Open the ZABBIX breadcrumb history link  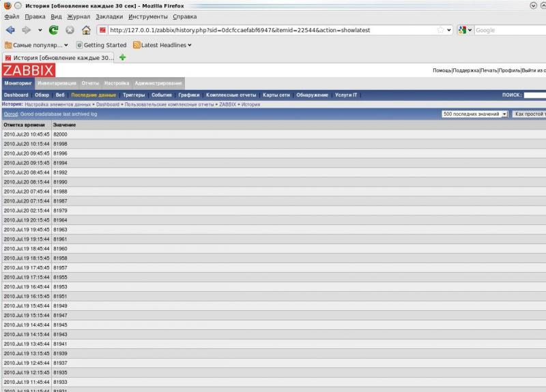[227, 104]
